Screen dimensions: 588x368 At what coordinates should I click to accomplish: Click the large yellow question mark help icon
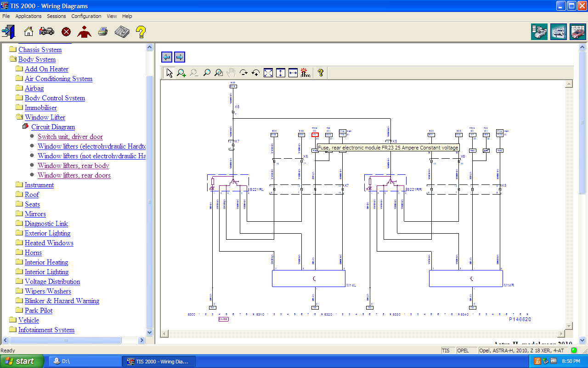(141, 32)
